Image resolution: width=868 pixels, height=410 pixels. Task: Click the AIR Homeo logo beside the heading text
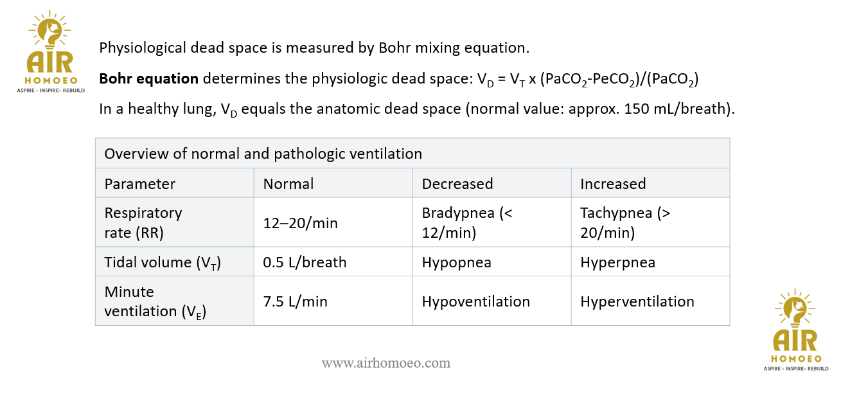point(50,53)
